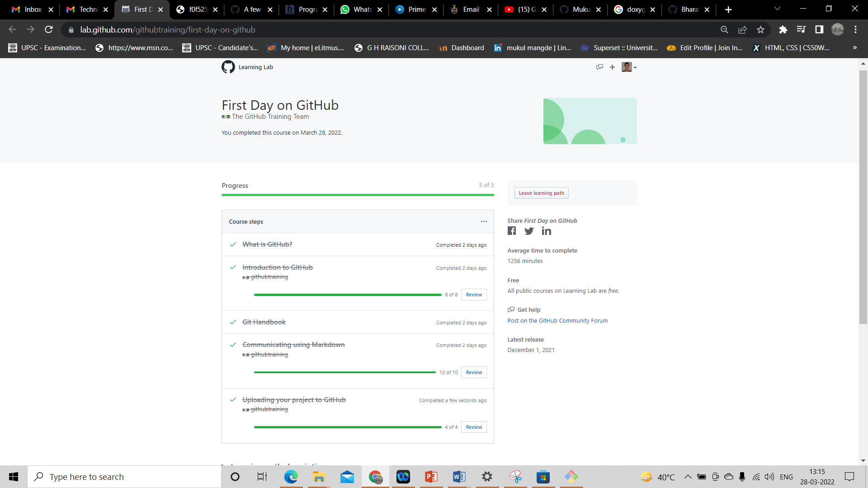868x488 pixels.
Task: Open Uploading your project to GitHub link
Action: (294, 400)
